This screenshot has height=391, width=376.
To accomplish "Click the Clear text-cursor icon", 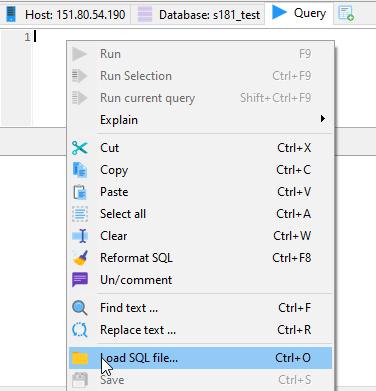I will 80,236.
